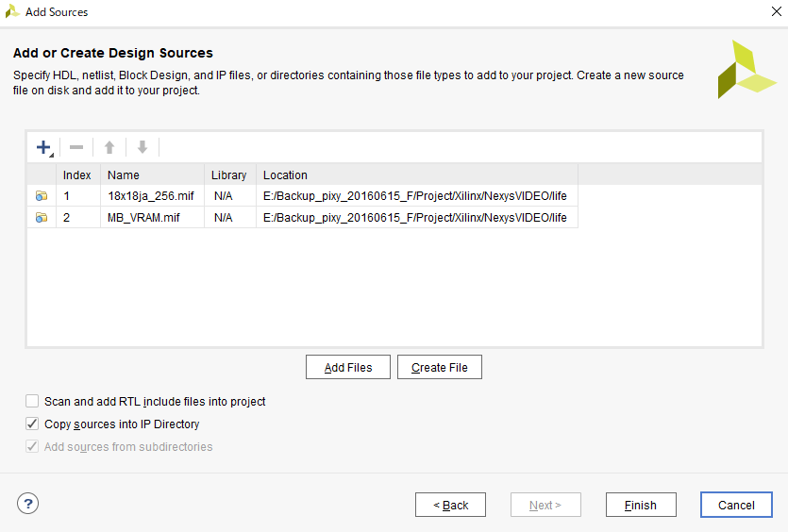Go back with the Back button
The width and height of the screenshot is (788, 532).
(451, 505)
